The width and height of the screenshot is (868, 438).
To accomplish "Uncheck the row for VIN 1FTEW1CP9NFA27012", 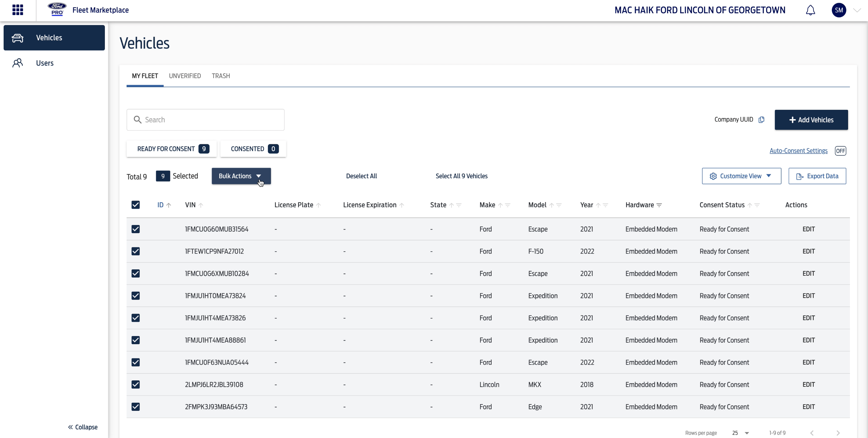I will coord(135,252).
